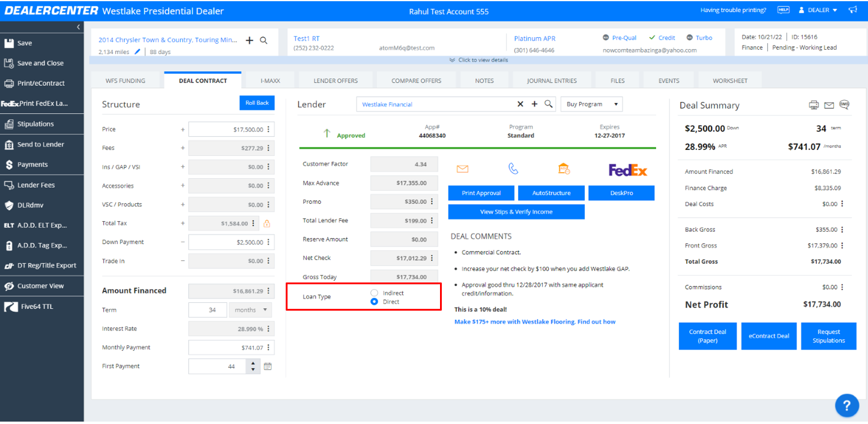
Task: Click the Roll Back button
Action: click(257, 103)
